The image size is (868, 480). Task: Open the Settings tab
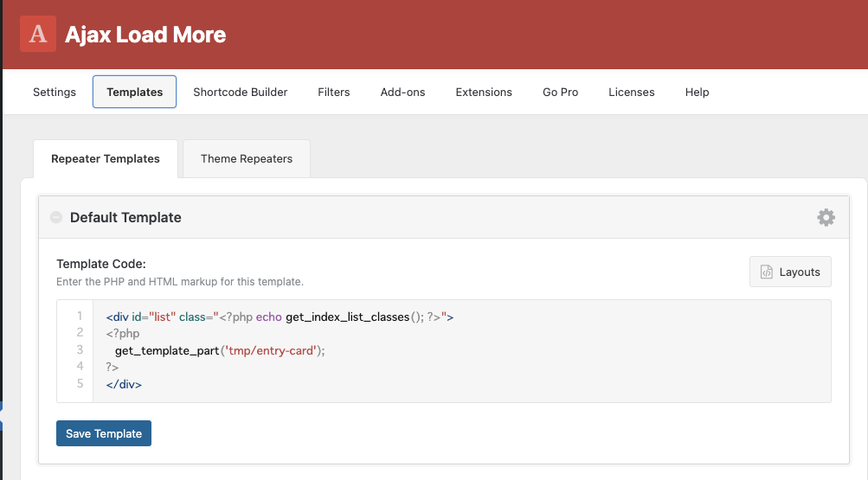tap(55, 92)
